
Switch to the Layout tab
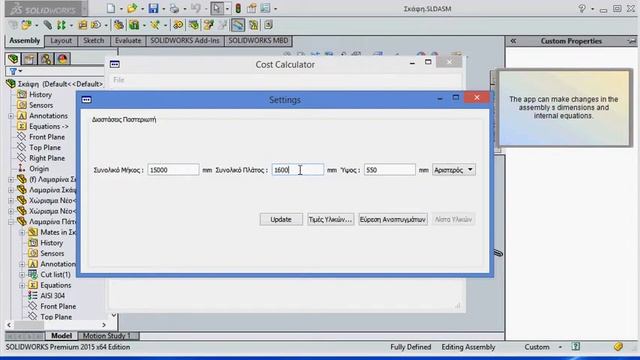pyautogui.click(x=61, y=41)
